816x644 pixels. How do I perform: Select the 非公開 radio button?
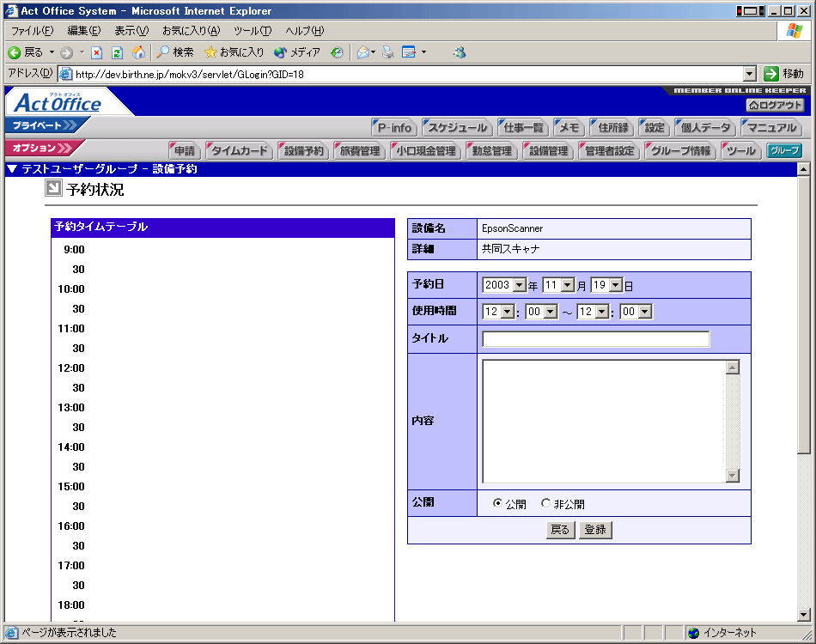[x=545, y=504]
